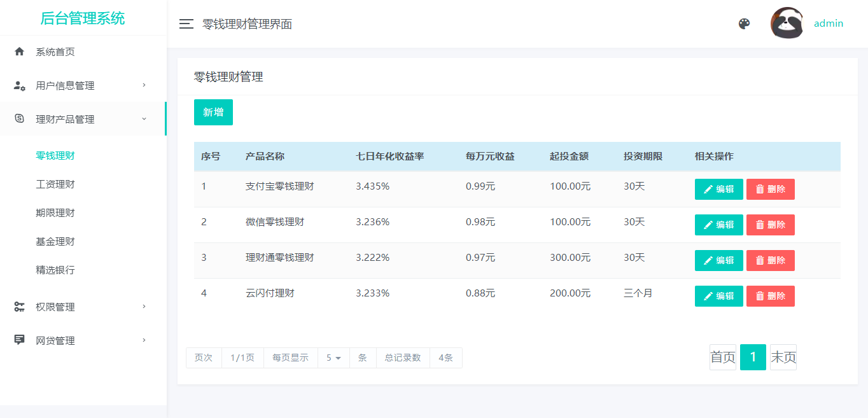The height and width of the screenshot is (418, 868).
Task: Click the 零钱理财管理 panel heading
Action: (x=228, y=77)
